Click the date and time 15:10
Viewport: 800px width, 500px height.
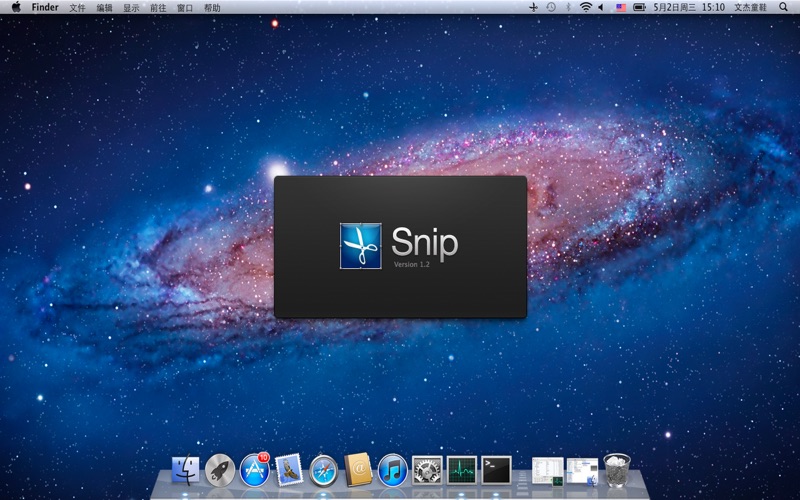pos(689,7)
